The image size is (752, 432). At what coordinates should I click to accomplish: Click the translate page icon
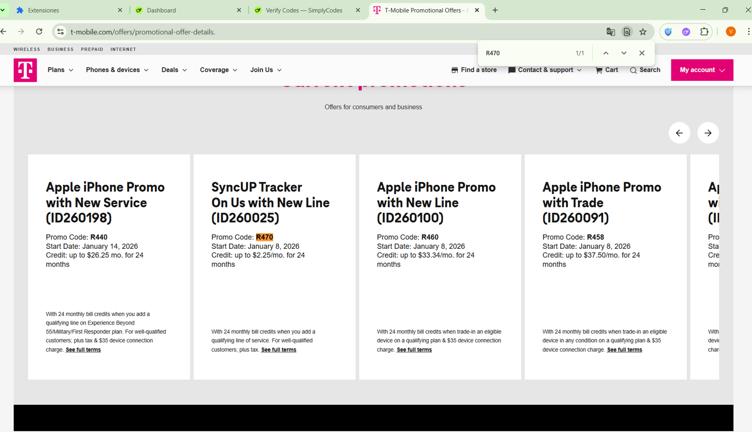click(611, 32)
